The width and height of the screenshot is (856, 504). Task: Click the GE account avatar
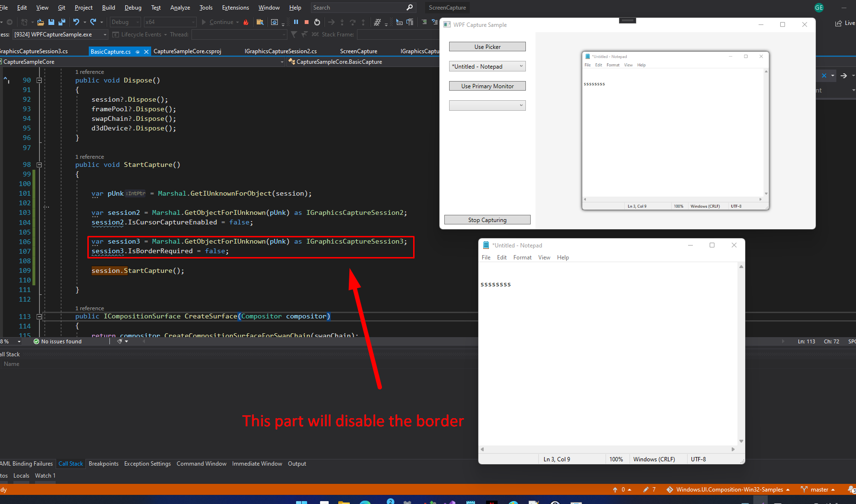[x=819, y=8]
